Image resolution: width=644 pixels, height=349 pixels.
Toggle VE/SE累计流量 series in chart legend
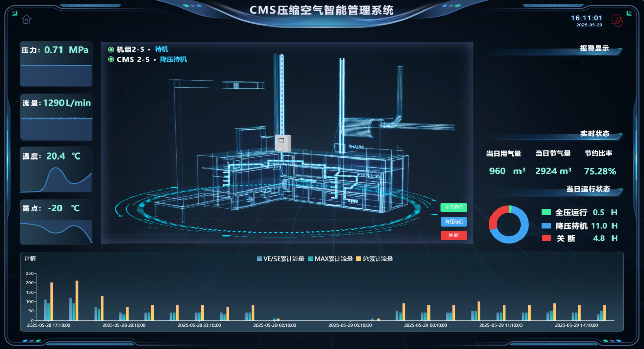coord(281,259)
